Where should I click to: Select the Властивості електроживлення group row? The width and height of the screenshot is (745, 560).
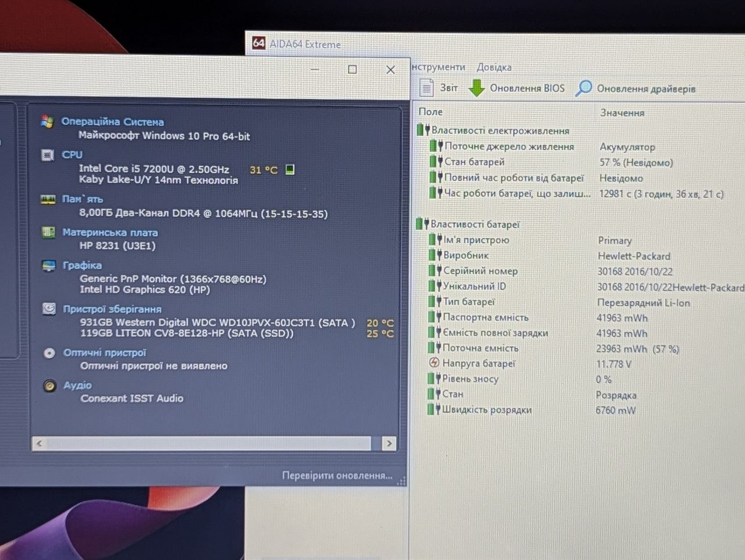(493, 130)
